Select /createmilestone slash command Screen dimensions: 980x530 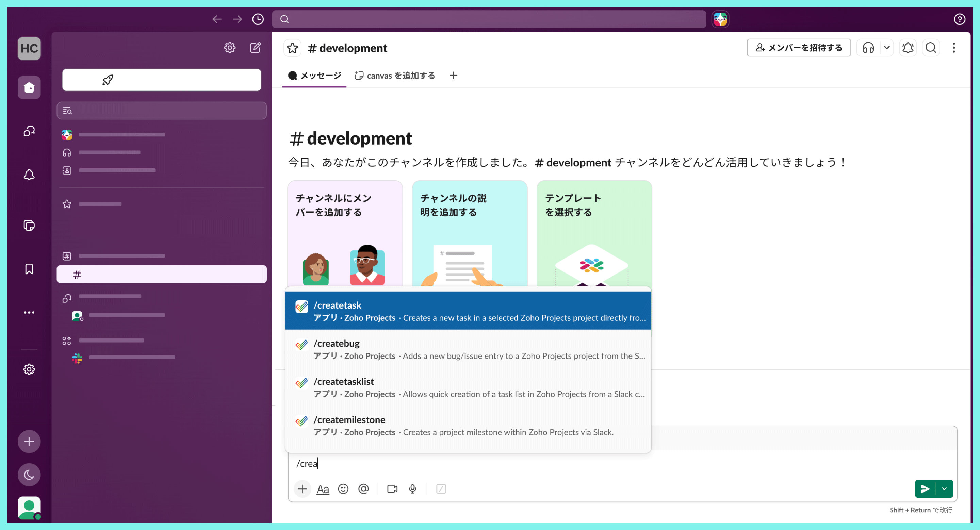[468, 426]
